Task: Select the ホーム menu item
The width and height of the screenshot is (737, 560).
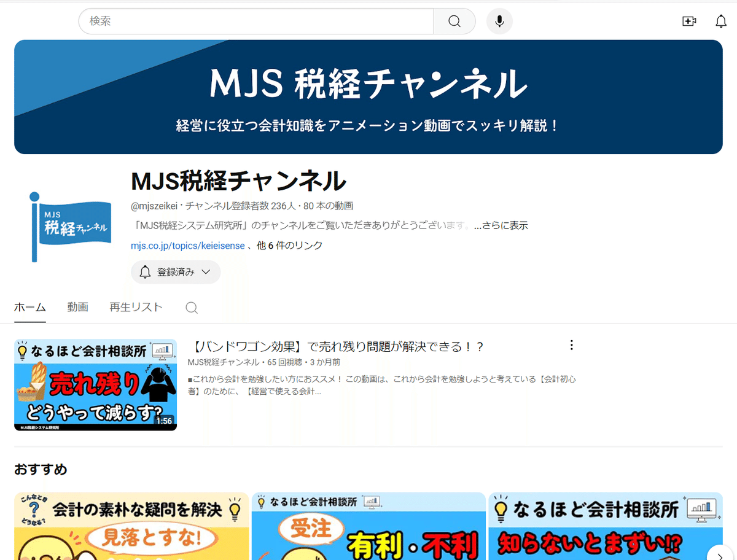Action: 29,307
